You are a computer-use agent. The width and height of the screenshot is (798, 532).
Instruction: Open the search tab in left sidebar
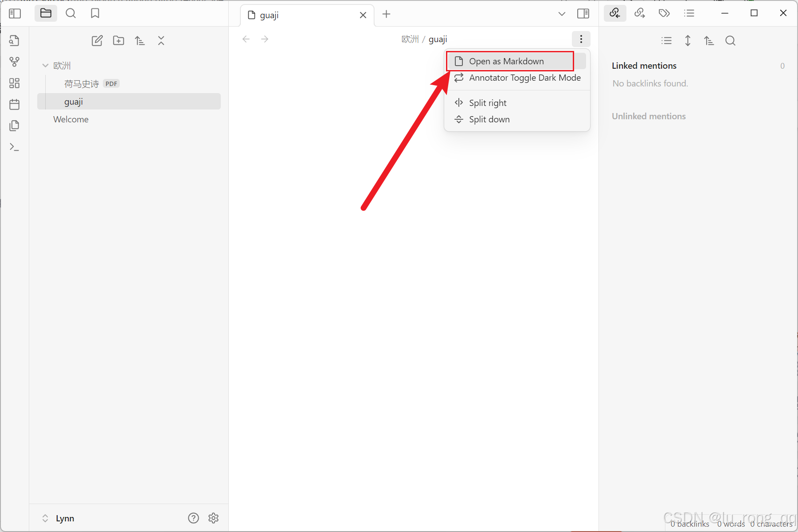[x=70, y=13]
